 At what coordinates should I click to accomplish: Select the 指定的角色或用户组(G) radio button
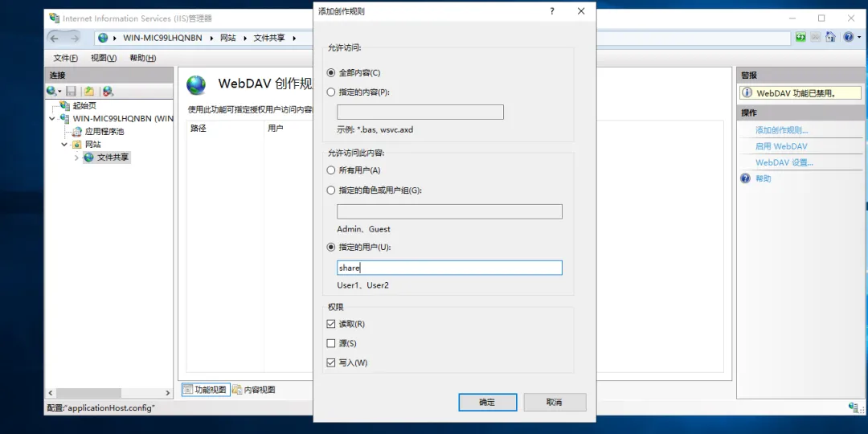pyautogui.click(x=331, y=190)
